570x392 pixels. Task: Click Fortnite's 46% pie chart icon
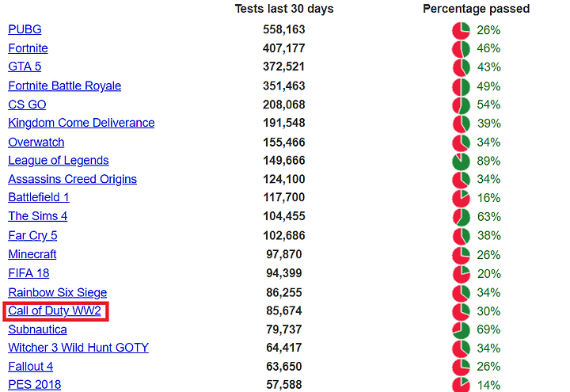click(461, 49)
